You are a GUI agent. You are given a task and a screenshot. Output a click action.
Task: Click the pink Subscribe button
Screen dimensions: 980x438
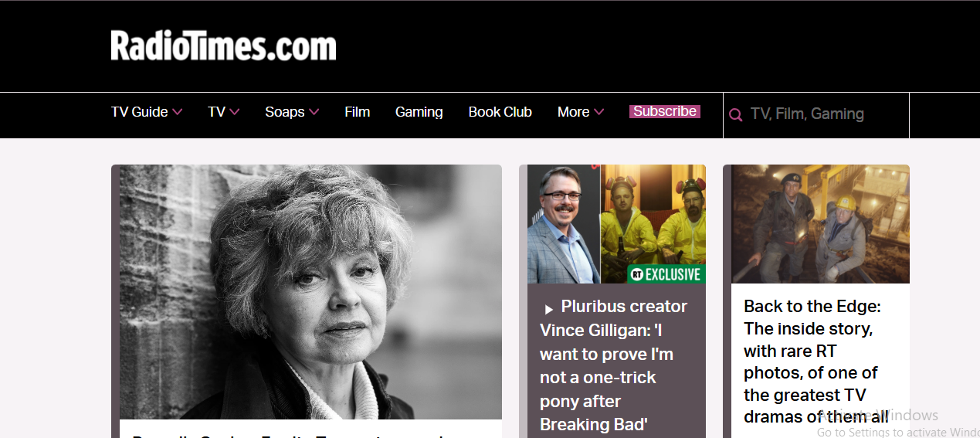coord(665,111)
